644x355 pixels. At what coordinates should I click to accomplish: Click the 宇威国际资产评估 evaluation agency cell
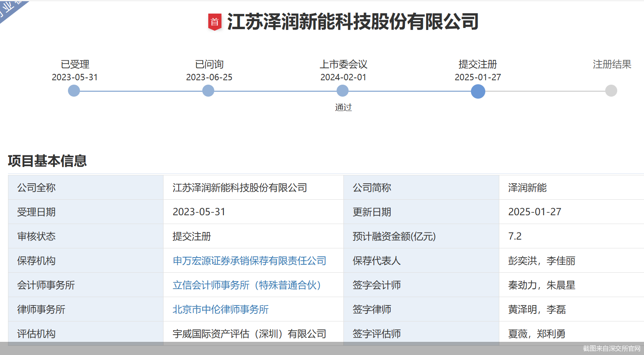point(249,334)
